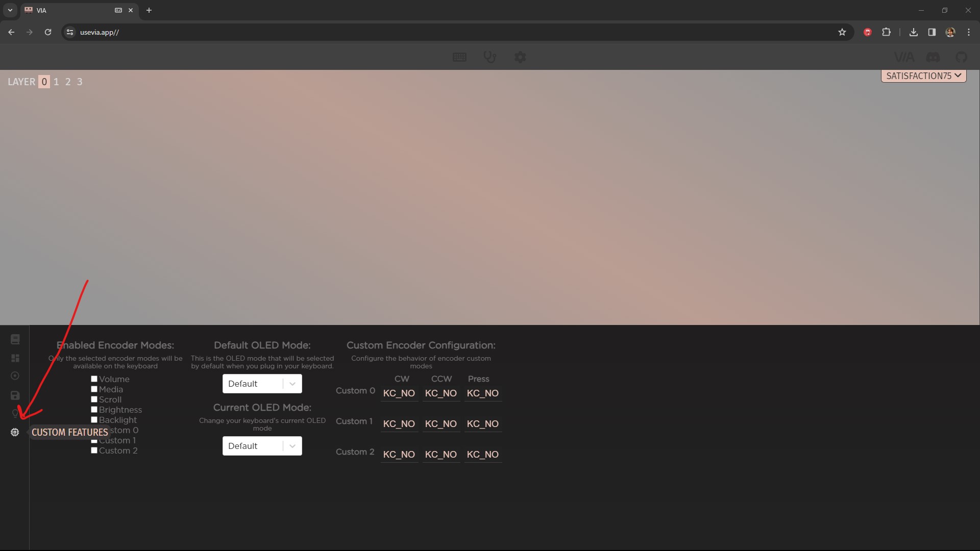
Task: Select the Lighting bulb sidebar icon
Action: (15, 413)
